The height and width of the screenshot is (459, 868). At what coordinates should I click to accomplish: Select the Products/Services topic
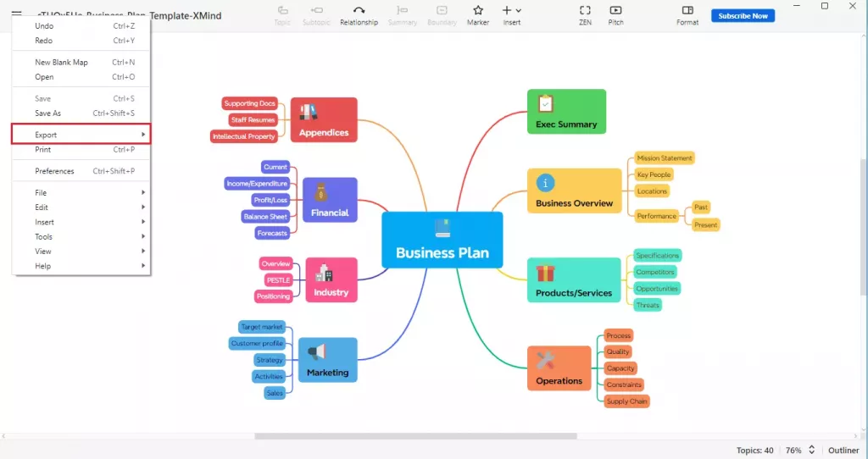(x=574, y=279)
